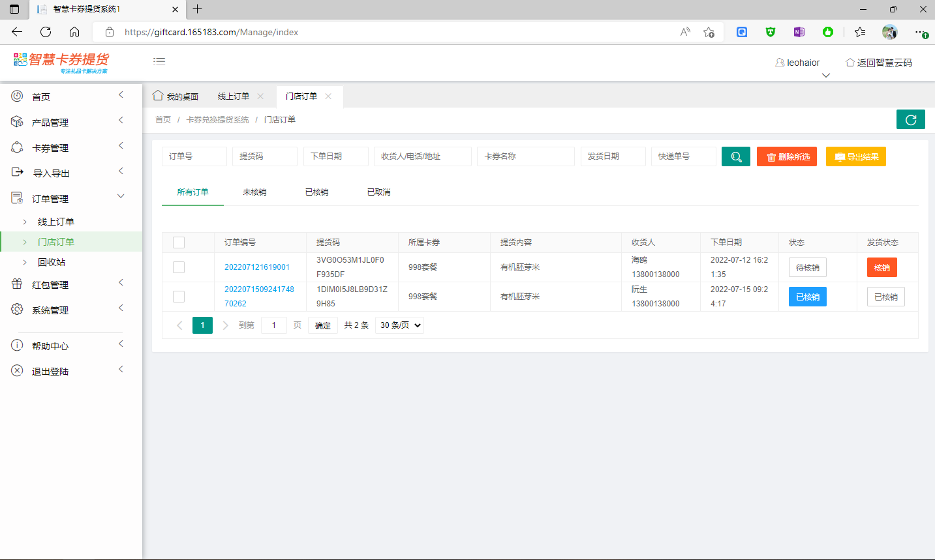This screenshot has height=560, width=935.
Task: Click the green refresh icon button
Action: click(910, 120)
